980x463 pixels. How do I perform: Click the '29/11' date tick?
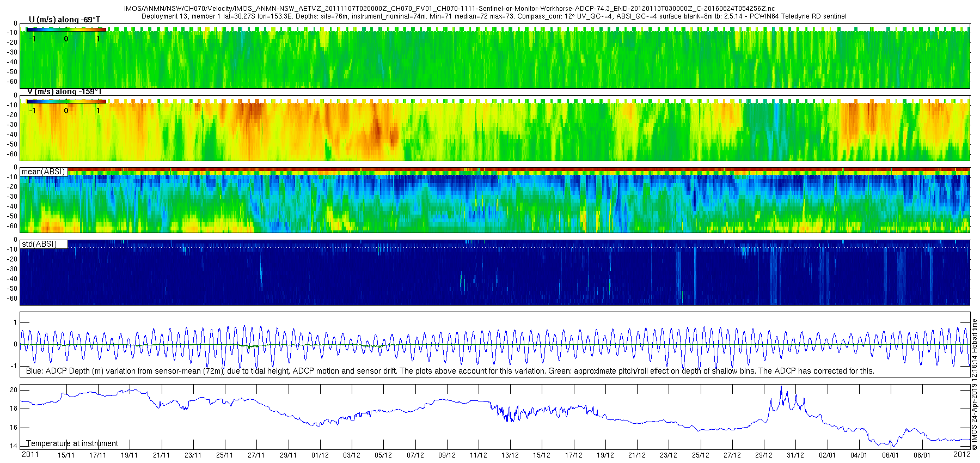point(288,455)
